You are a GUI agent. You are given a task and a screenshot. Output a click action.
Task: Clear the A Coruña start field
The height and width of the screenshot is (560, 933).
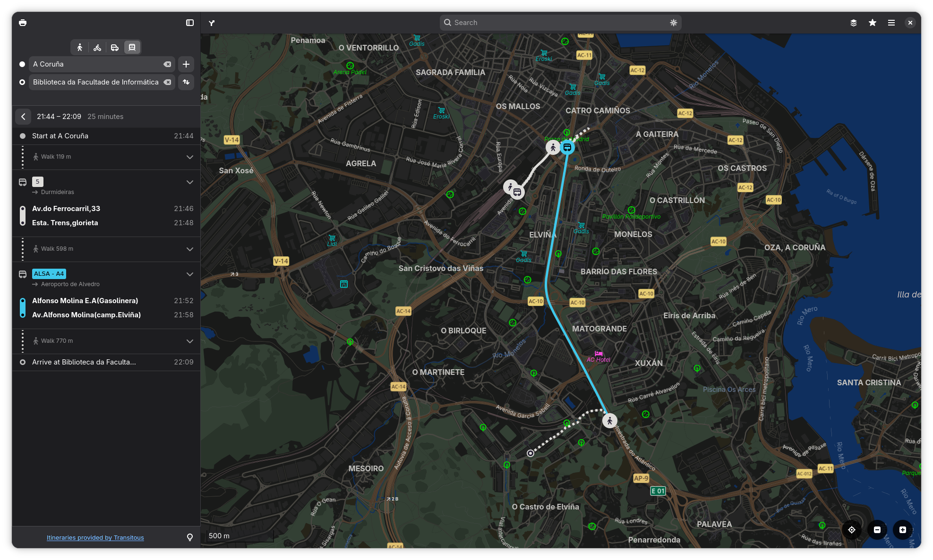pos(167,64)
